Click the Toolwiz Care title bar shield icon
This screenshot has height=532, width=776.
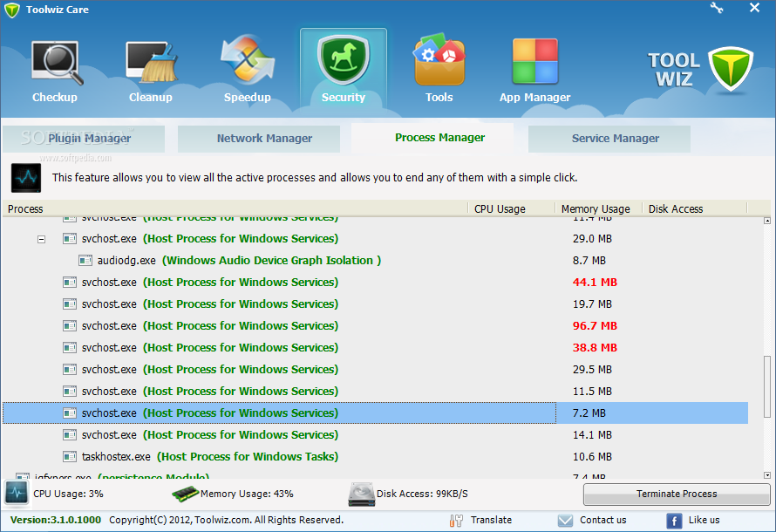click(11, 10)
